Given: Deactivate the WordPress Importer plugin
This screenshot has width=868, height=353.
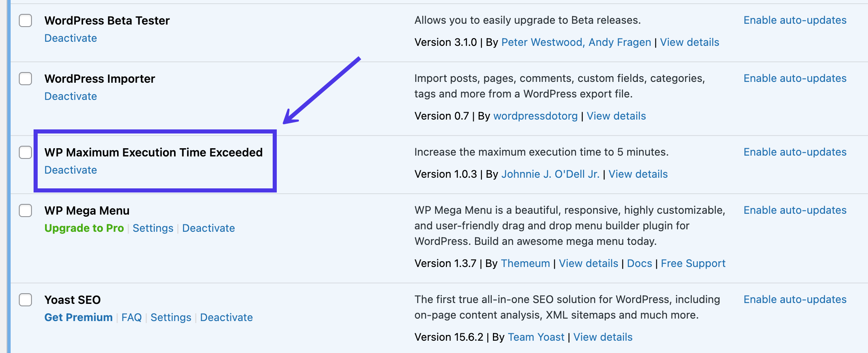Looking at the screenshot, I should (70, 96).
